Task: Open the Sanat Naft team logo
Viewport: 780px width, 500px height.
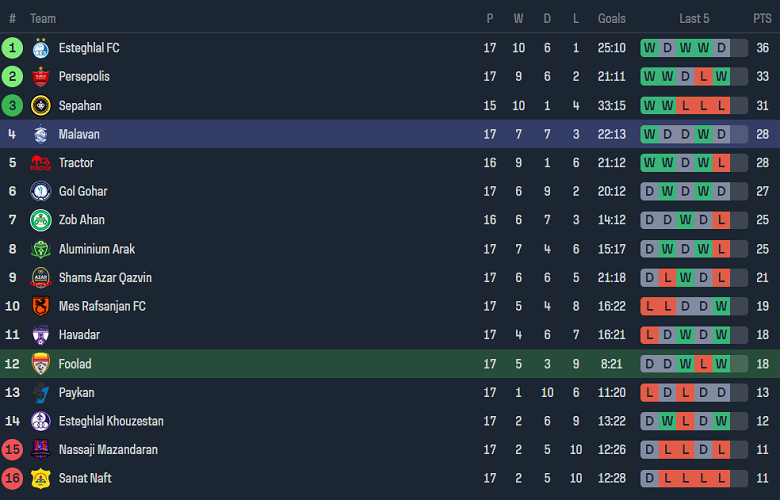Action: click(x=40, y=478)
